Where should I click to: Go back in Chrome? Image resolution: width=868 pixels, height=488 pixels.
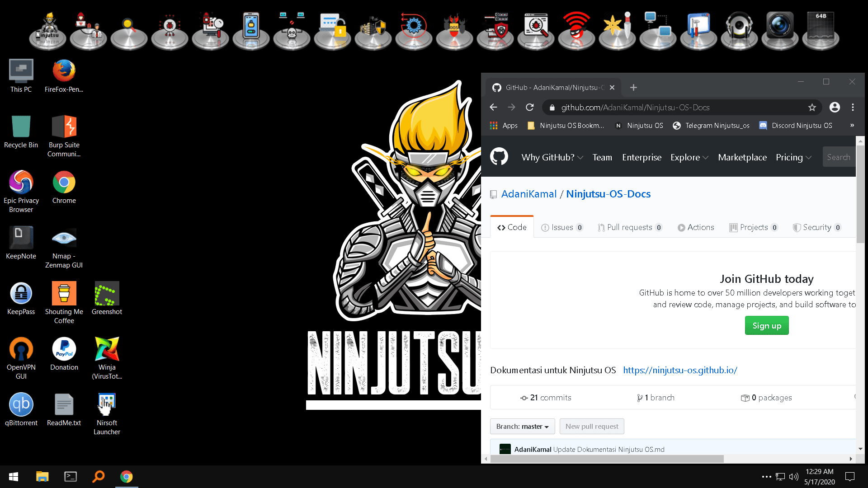point(493,107)
